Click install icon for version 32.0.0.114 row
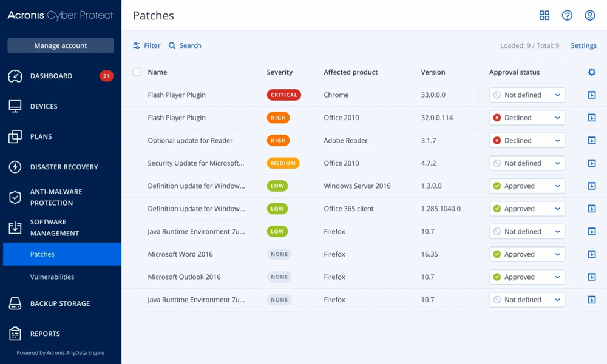Image resolution: width=607 pixels, height=364 pixels. (591, 118)
